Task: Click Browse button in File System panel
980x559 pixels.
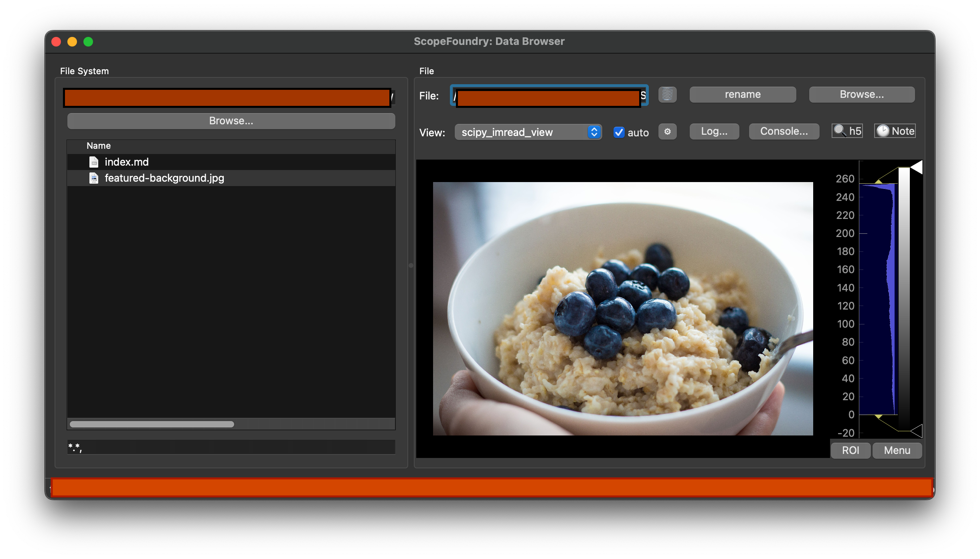Action: click(x=231, y=121)
